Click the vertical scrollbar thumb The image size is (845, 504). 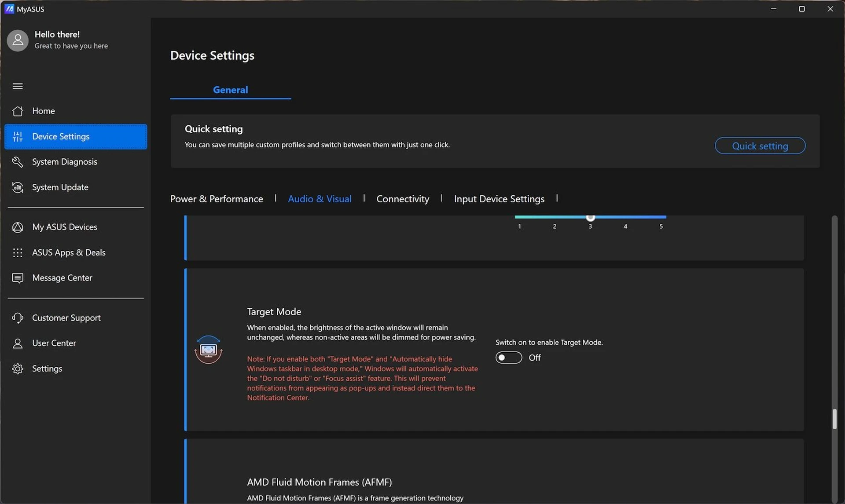point(834,419)
